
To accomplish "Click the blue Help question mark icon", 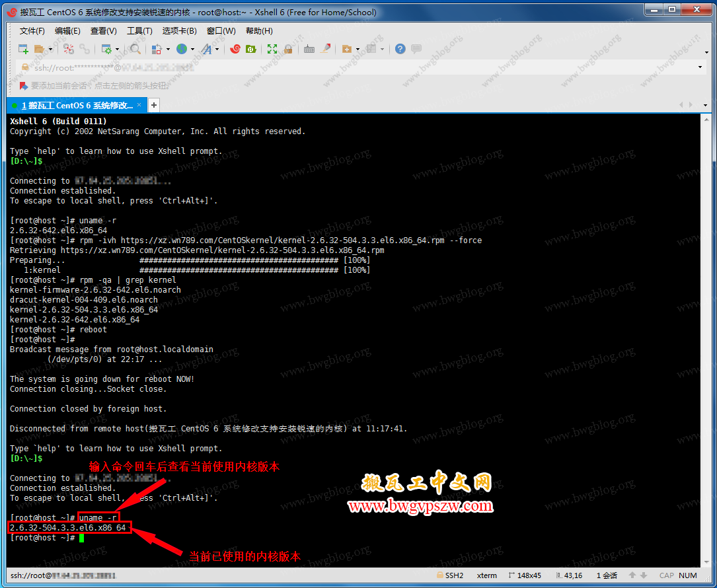I will pos(400,49).
